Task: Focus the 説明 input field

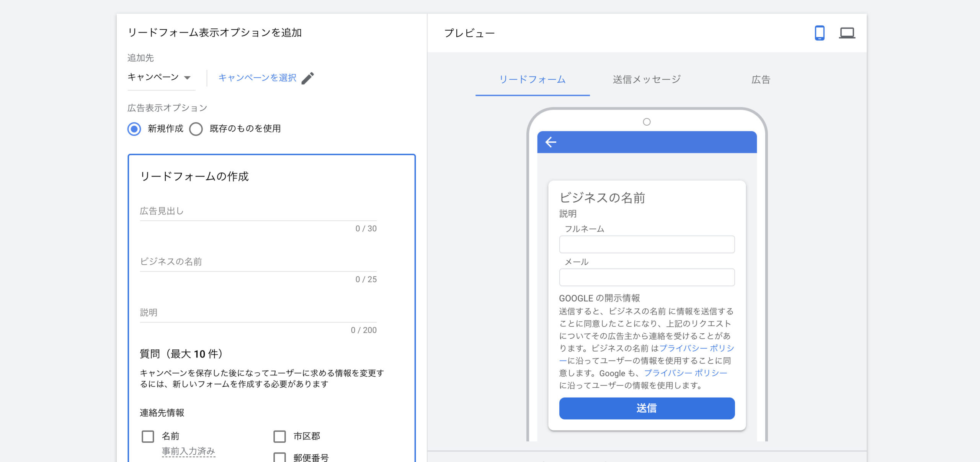Action: (x=258, y=313)
